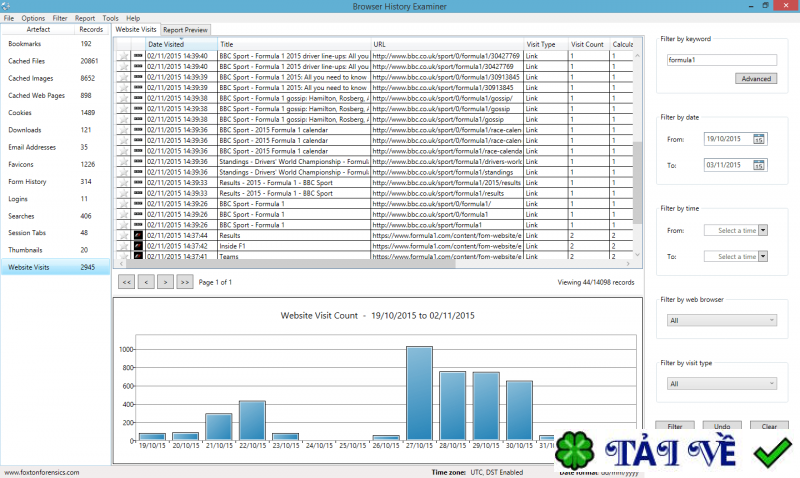The image size is (800, 478).
Task: Expand the To time selector dropdown
Action: [x=763, y=256]
